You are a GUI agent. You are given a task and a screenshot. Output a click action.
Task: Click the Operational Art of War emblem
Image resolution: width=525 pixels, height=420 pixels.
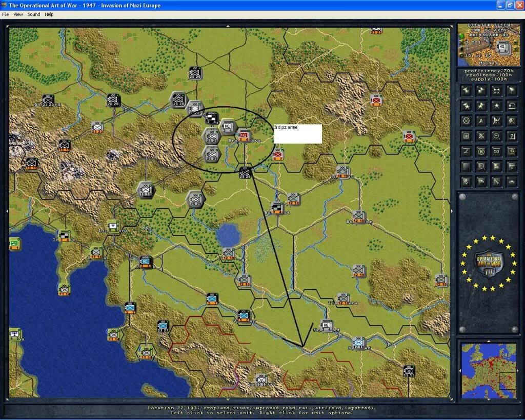(489, 263)
